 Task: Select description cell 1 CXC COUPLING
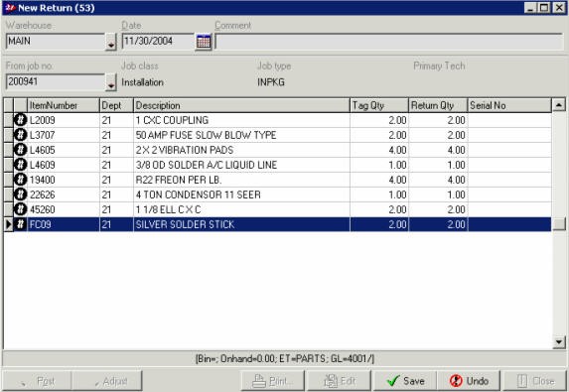click(x=241, y=120)
